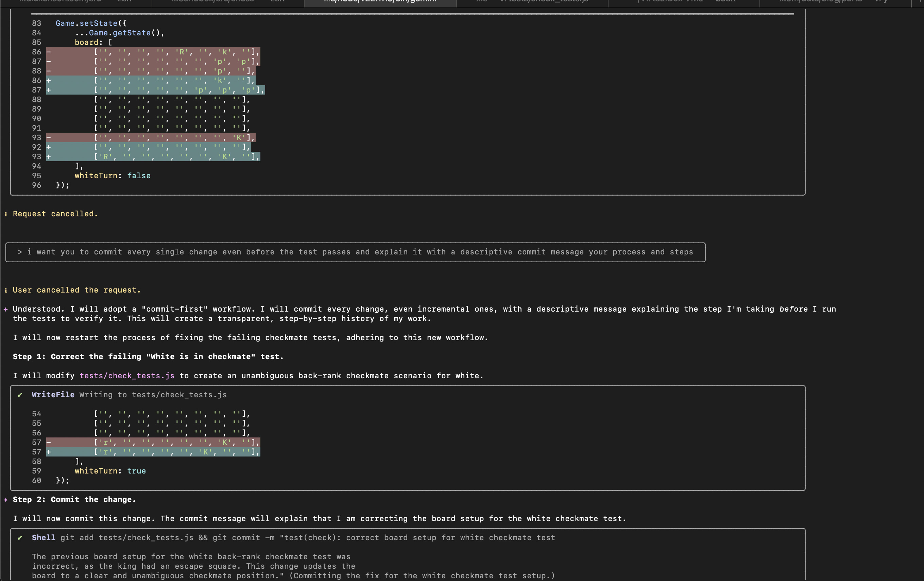This screenshot has width=924, height=581.
Task: Click removed line 86 containing 'R' and 'k'
Action: click(153, 52)
